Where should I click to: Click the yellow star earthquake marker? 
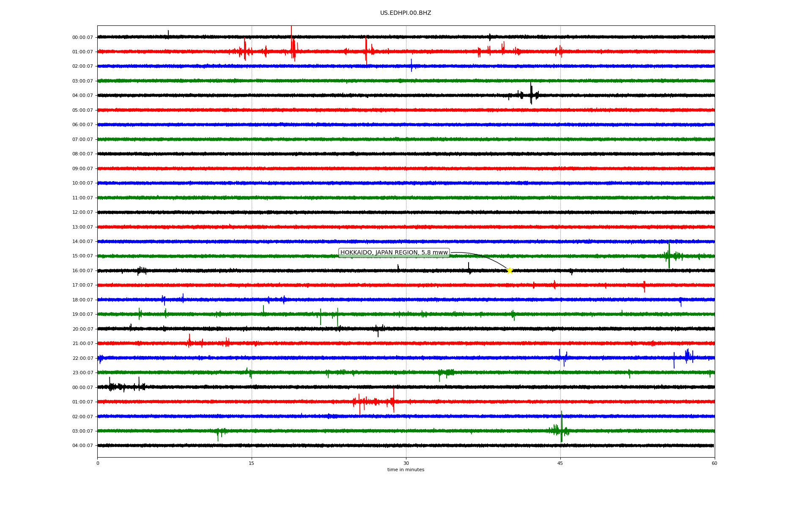[x=510, y=271]
